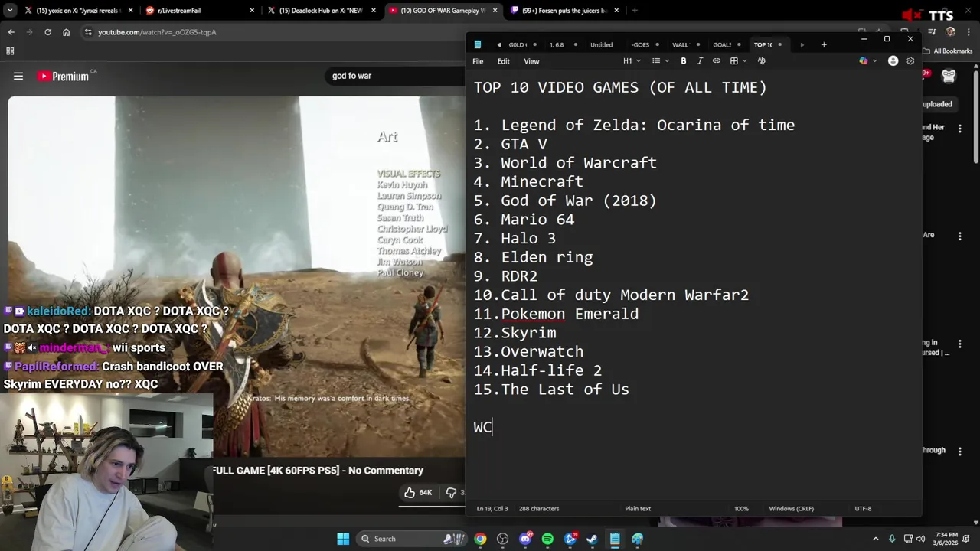Click the browser address bar URL
Image resolution: width=980 pixels, height=551 pixels.
(x=157, y=32)
